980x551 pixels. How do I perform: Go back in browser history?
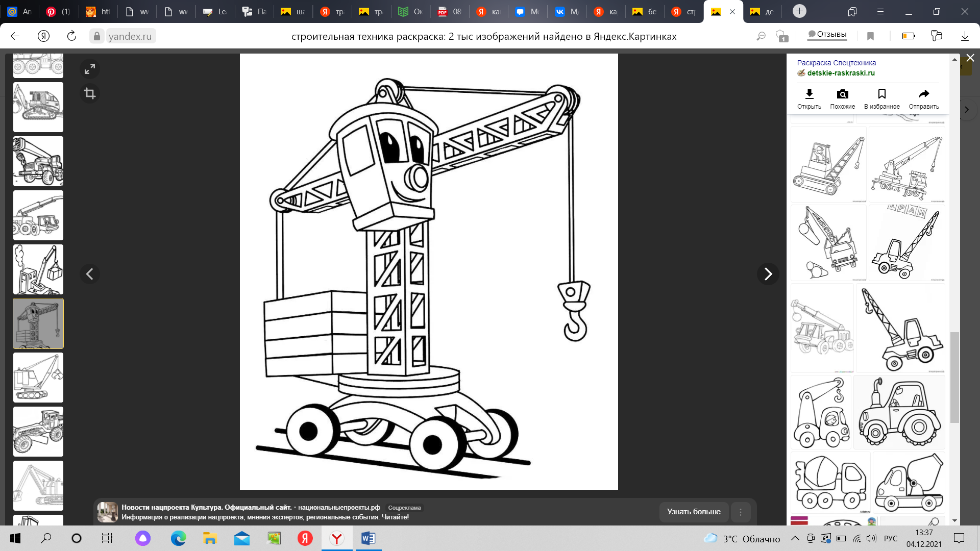click(15, 36)
